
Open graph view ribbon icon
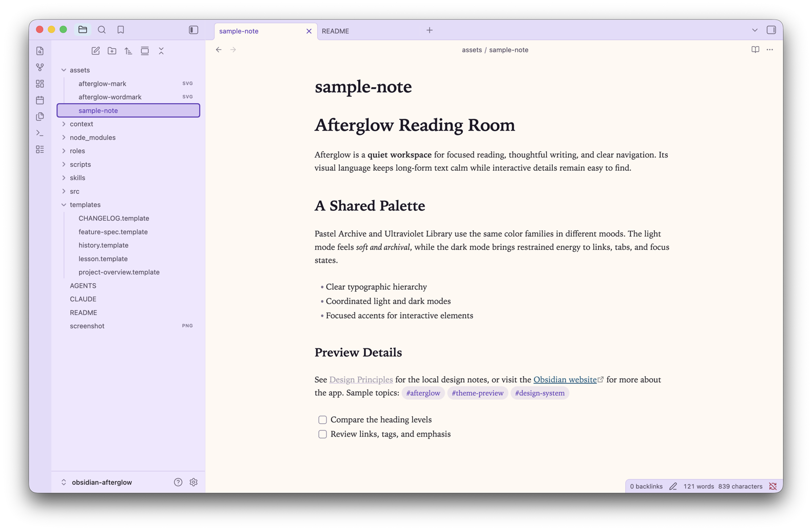(x=40, y=67)
